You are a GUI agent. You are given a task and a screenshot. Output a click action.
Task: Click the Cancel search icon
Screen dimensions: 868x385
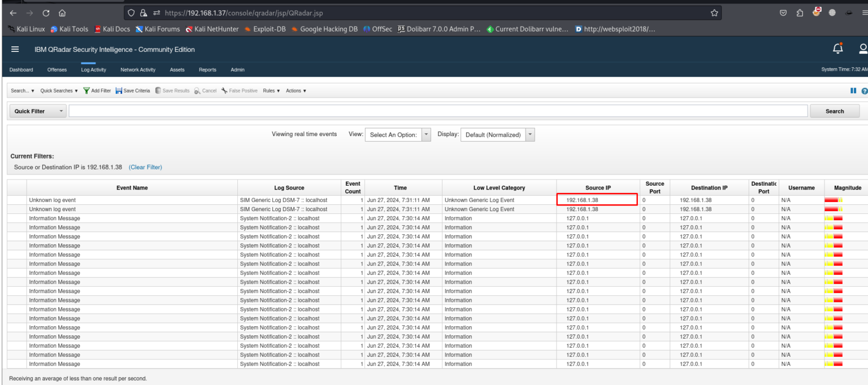197,90
